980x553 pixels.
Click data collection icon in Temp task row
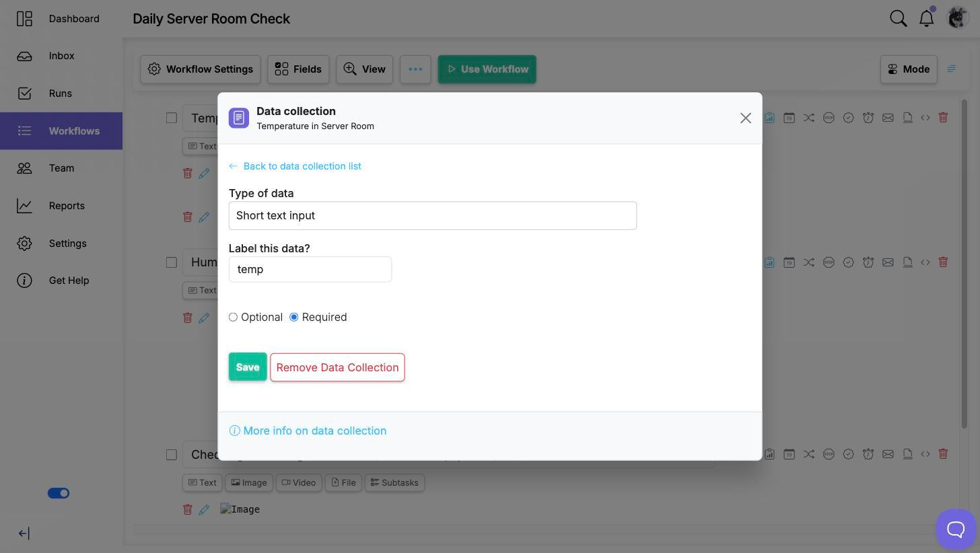pyautogui.click(x=769, y=118)
